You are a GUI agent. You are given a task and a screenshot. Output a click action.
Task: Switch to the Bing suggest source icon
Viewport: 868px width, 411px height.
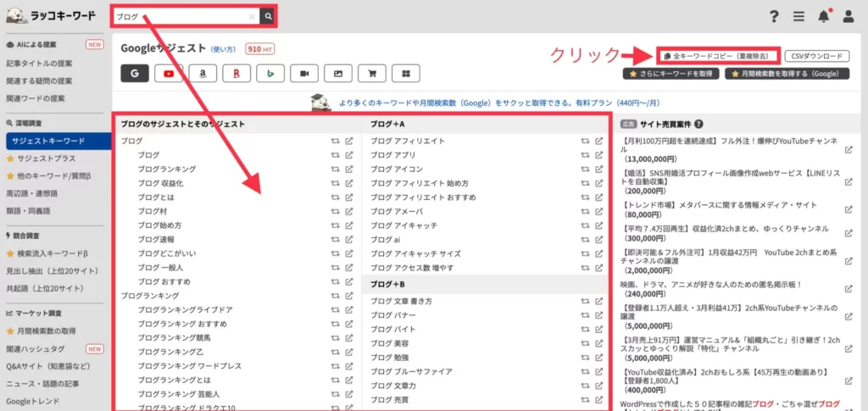[x=270, y=73]
